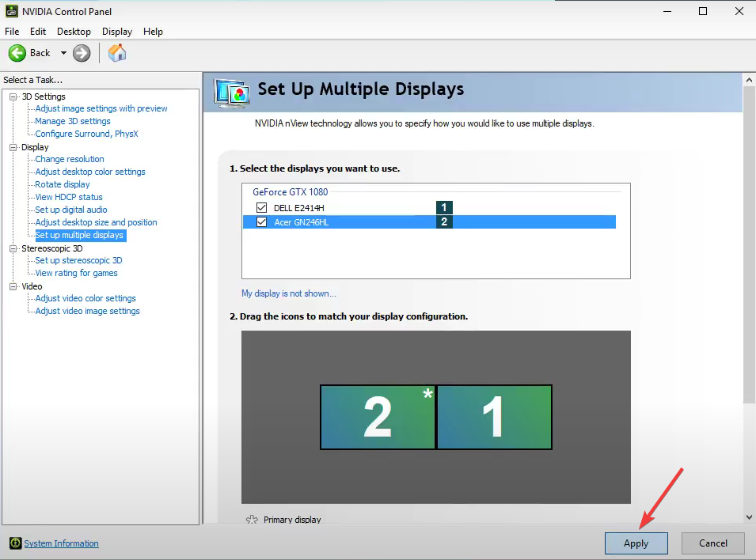Open Configure Surround, PhysX task
756x560 pixels.
click(87, 134)
